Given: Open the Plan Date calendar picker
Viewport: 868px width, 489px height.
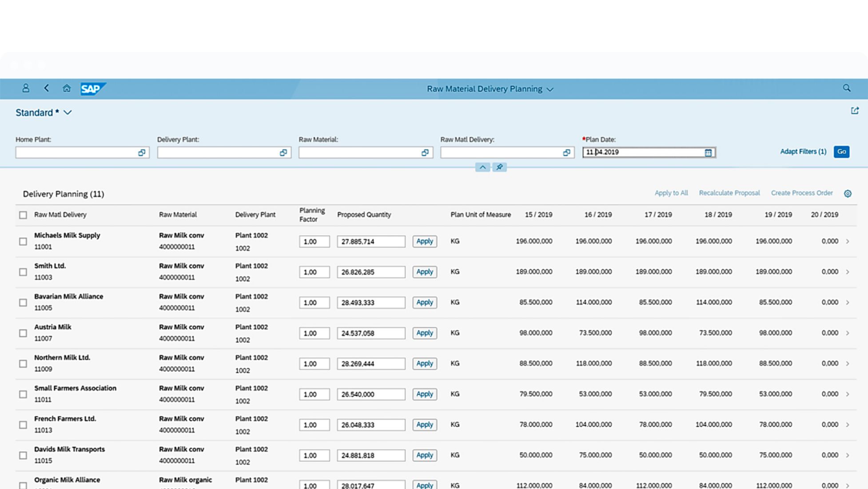Looking at the screenshot, I should point(708,152).
